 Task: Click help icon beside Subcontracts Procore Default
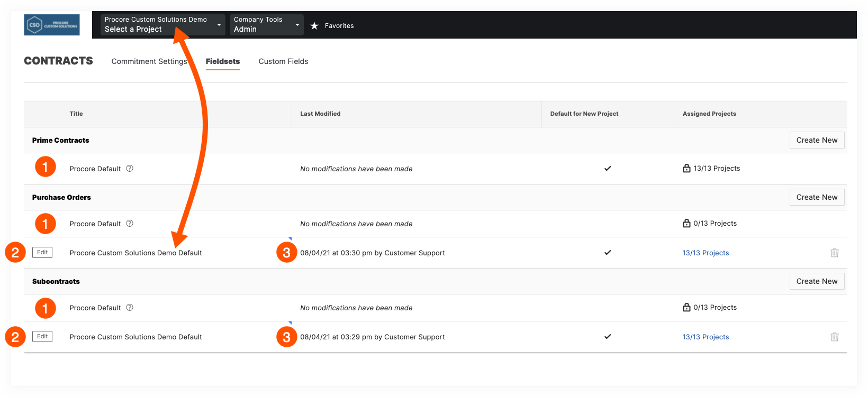(130, 308)
